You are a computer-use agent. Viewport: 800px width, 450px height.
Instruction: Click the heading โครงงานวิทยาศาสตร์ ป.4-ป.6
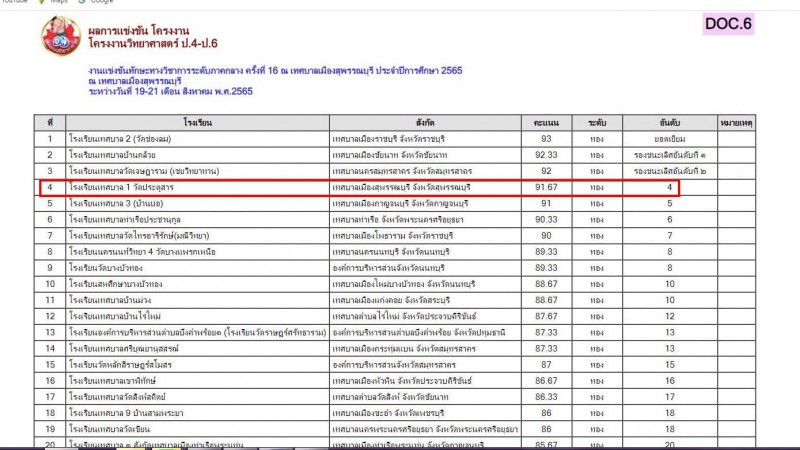click(x=153, y=44)
